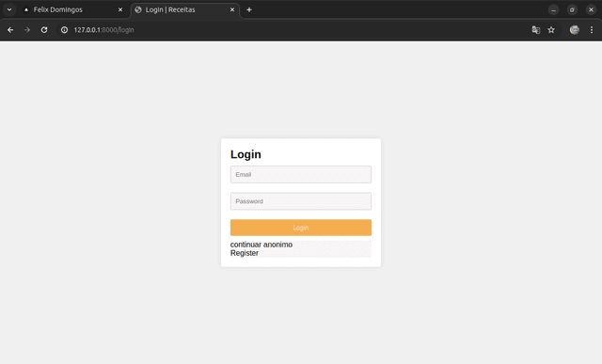View site information icon in address bar
The height and width of the screenshot is (364, 602).
(65, 30)
